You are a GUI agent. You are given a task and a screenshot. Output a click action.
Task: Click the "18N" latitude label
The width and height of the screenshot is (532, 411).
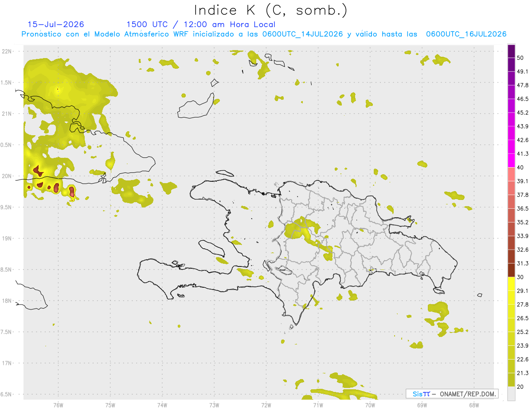(x=7, y=301)
